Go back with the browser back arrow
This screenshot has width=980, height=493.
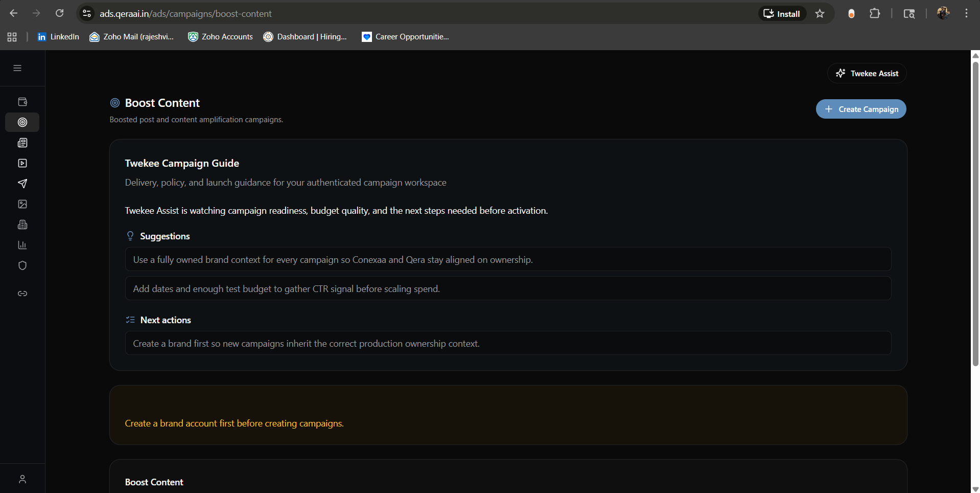tap(14, 13)
